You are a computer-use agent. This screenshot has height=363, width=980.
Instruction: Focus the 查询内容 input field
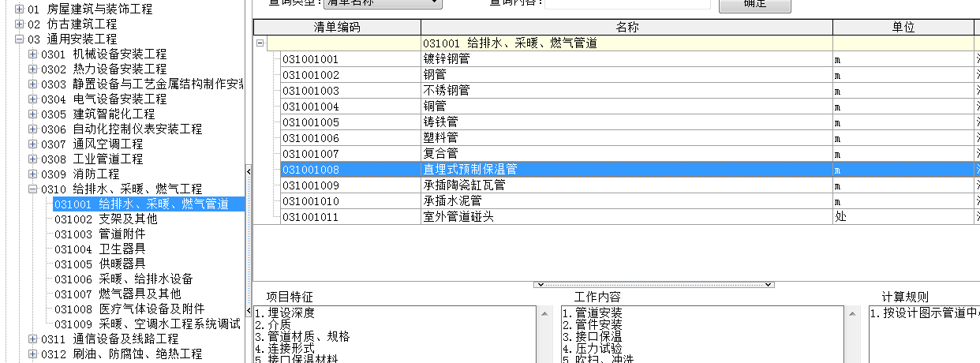pyautogui.click(x=627, y=3)
